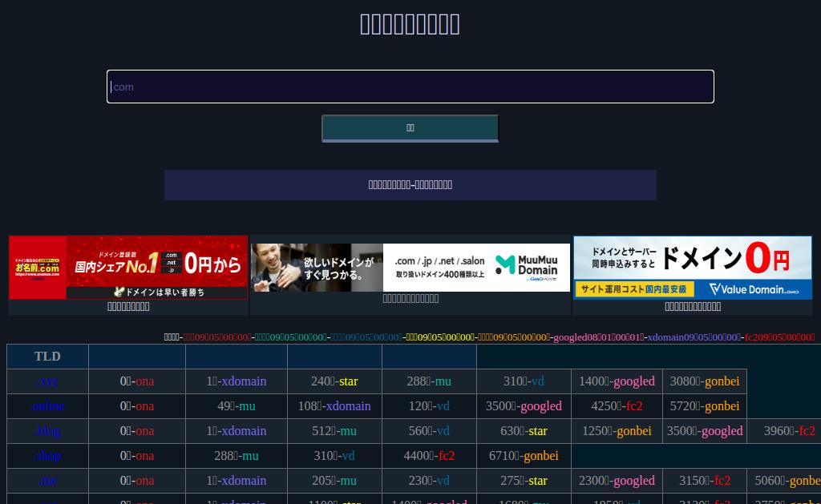Image resolution: width=821 pixels, height=504 pixels.
Task: Click the xdomain price in .blog row
Action: (x=237, y=431)
